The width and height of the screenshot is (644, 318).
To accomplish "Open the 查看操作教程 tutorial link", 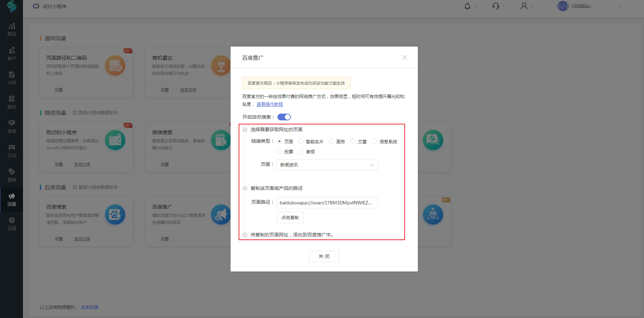I will click(x=270, y=104).
